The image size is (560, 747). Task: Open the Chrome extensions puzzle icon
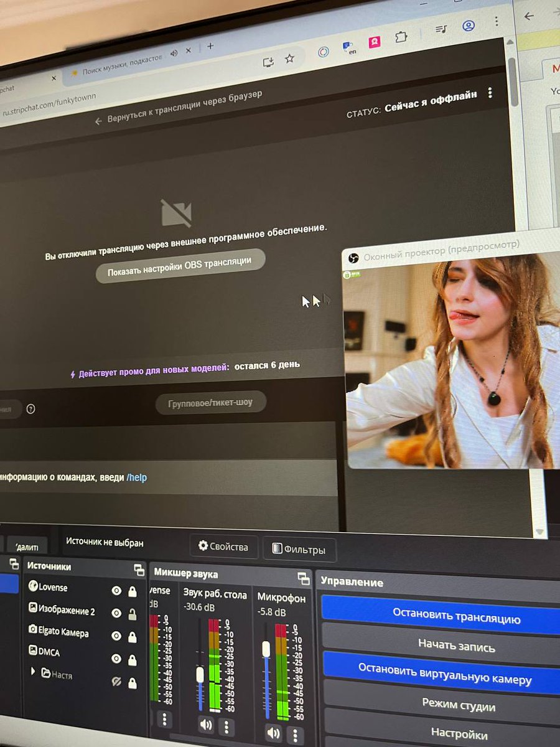coord(401,37)
